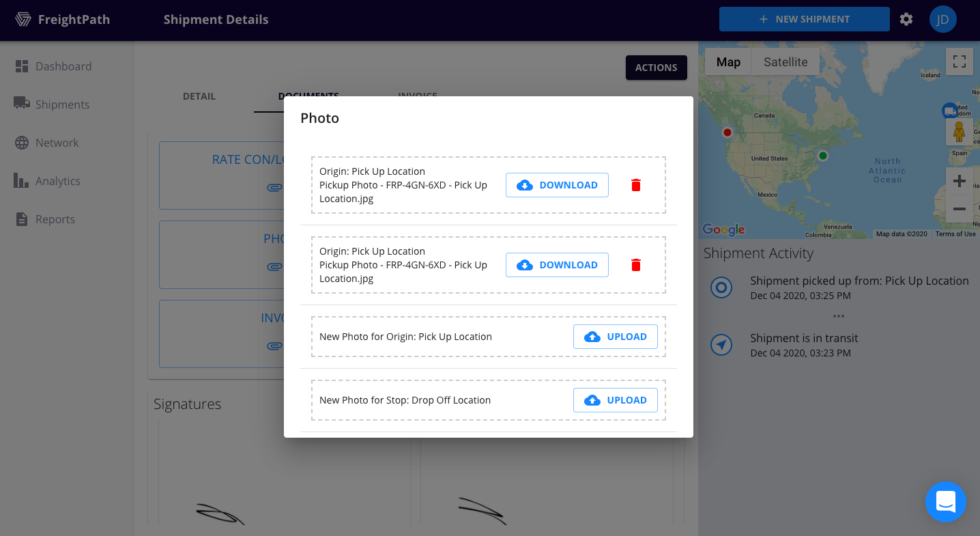Zoom out on the map
Viewport: 980px width, 536px height.
click(959, 209)
